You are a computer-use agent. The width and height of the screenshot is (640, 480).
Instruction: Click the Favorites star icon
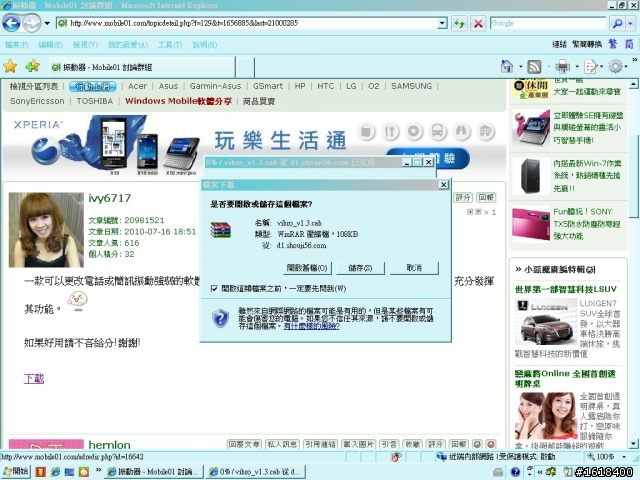(10, 66)
